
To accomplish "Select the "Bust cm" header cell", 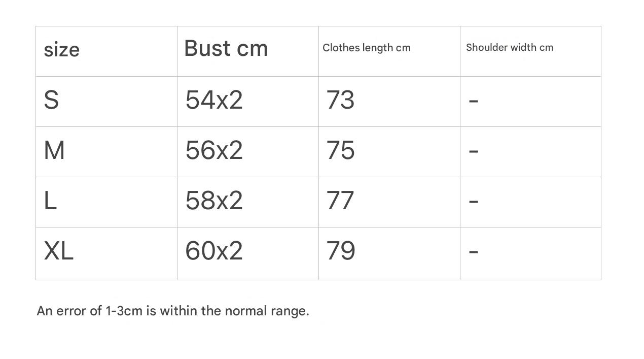I will click(x=226, y=49).
